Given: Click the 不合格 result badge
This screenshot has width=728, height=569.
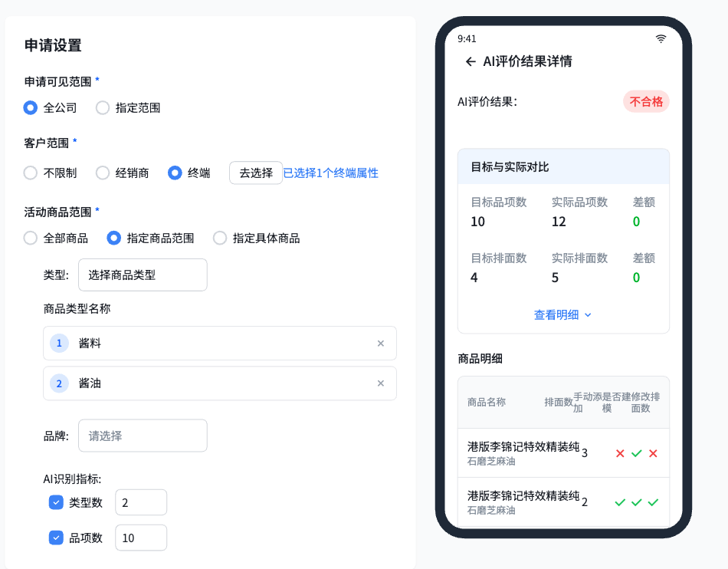Looking at the screenshot, I should 645,101.
